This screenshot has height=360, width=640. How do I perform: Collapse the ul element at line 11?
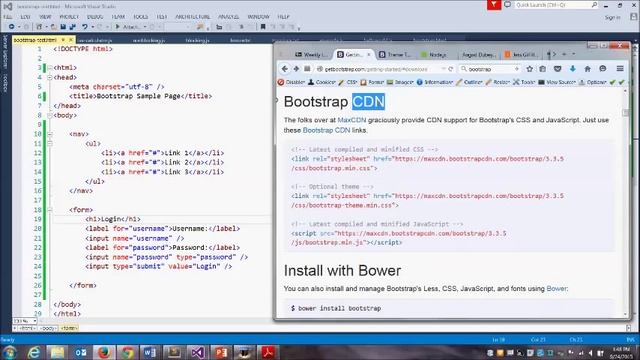tap(50, 143)
